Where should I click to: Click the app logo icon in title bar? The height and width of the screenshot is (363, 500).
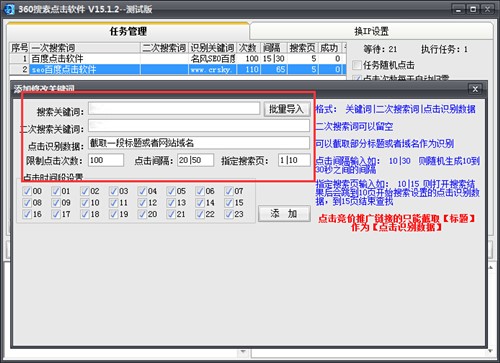click(x=9, y=9)
